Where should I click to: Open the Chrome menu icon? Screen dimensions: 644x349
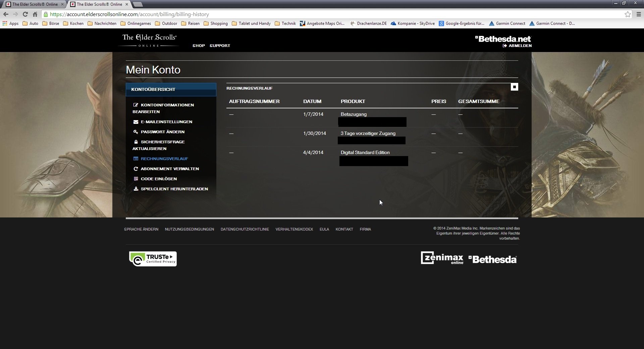pyautogui.click(x=639, y=14)
